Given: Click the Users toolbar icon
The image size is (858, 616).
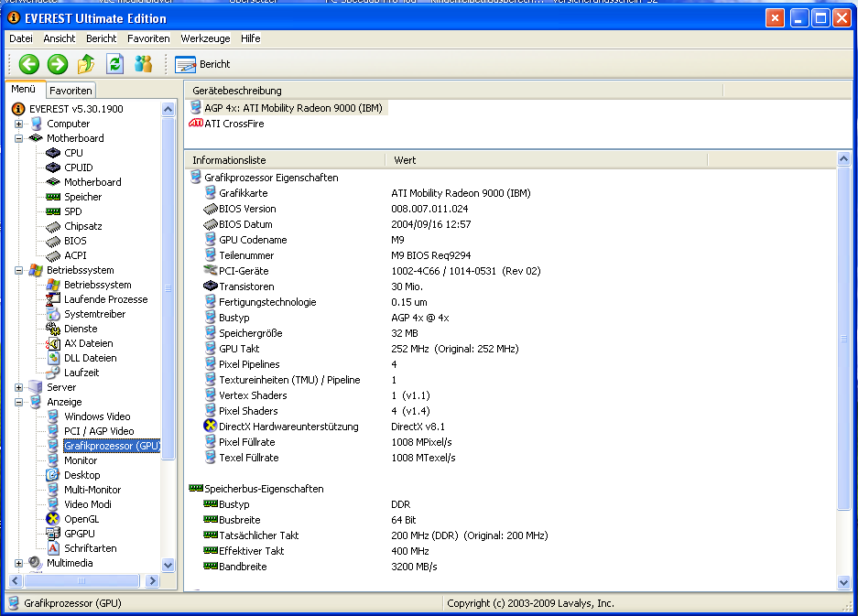Looking at the screenshot, I should (x=143, y=64).
